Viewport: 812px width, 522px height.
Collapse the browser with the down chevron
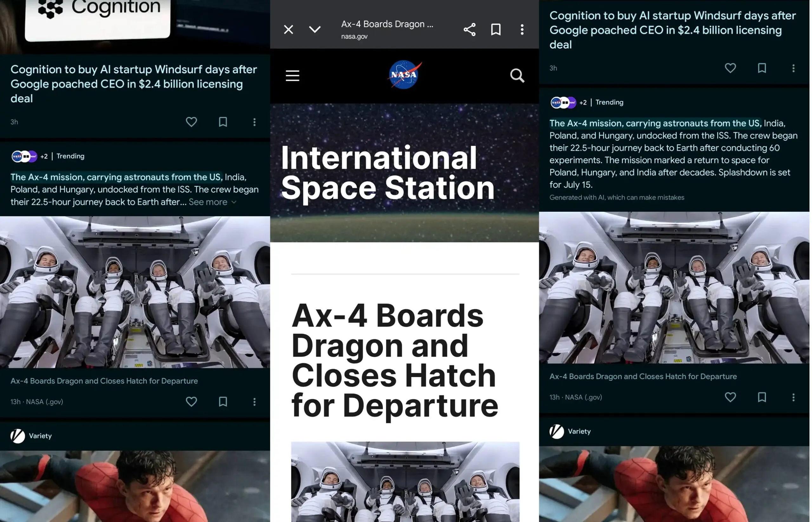[315, 30]
